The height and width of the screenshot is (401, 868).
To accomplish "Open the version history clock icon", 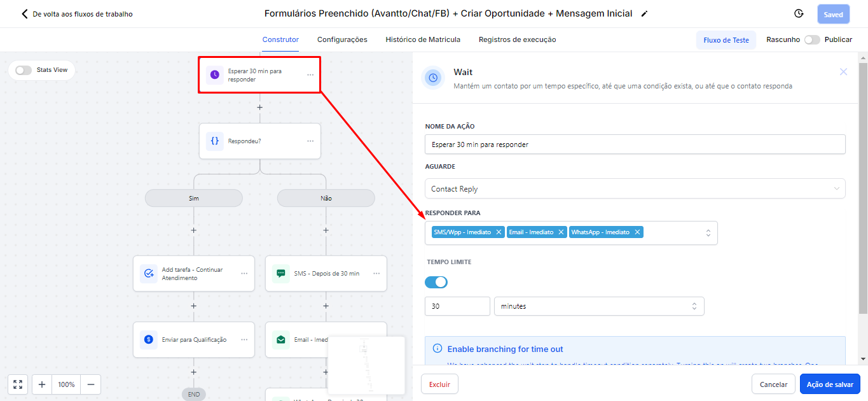I will click(x=799, y=13).
